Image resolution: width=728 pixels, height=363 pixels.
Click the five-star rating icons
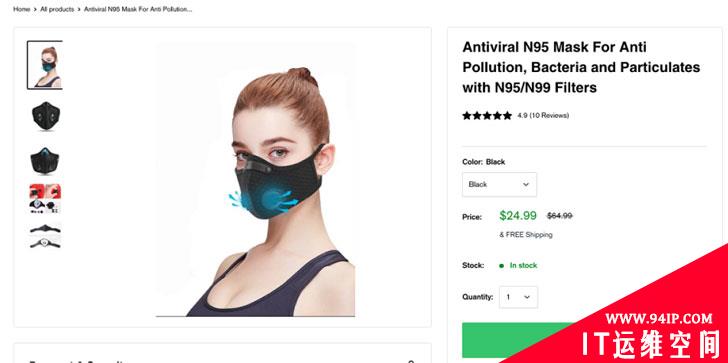tap(487, 116)
